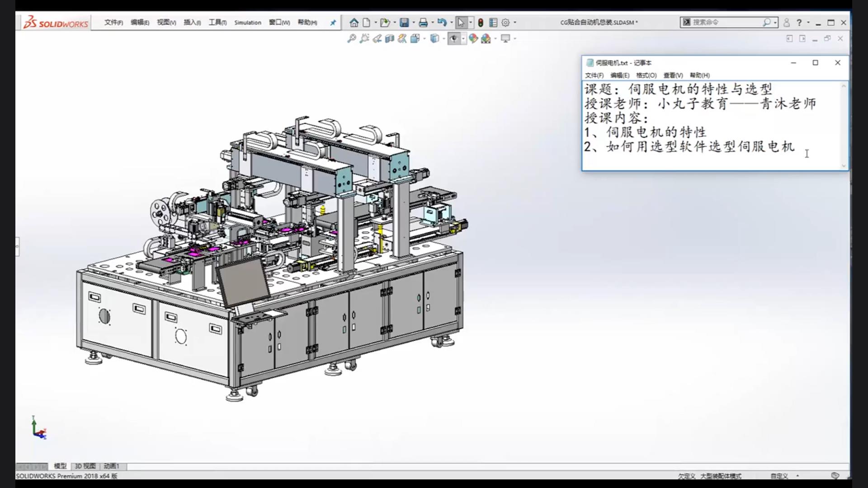Maximize the Notepad window
The image size is (868, 488).
816,63
